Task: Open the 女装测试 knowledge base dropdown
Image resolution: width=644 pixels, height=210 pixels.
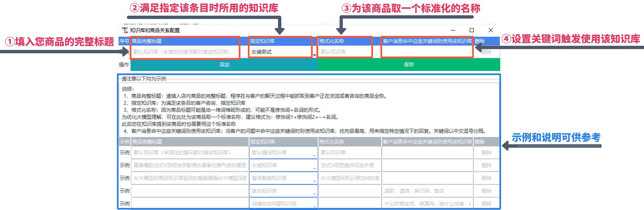Action: click(315, 55)
